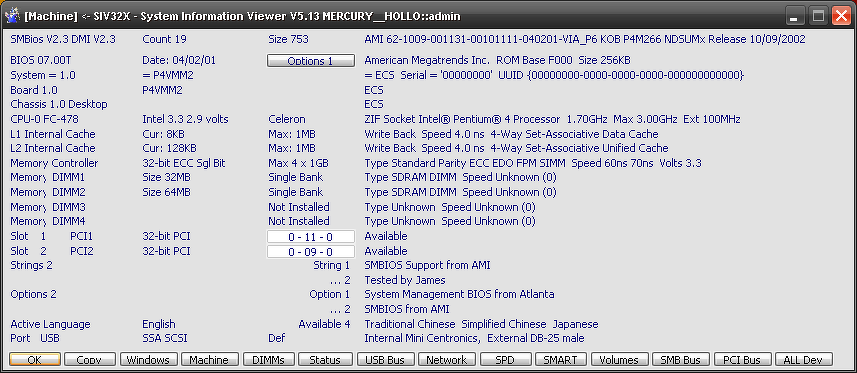This screenshot has width=857, height=373.
Task: Click the 'System = 1.0' label
Action: 43,75
